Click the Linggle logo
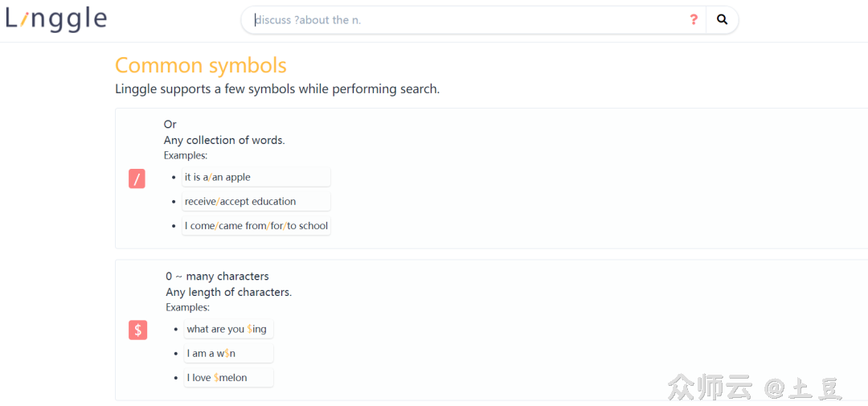This screenshot has height=406, width=868. pyautogui.click(x=56, y=19)
